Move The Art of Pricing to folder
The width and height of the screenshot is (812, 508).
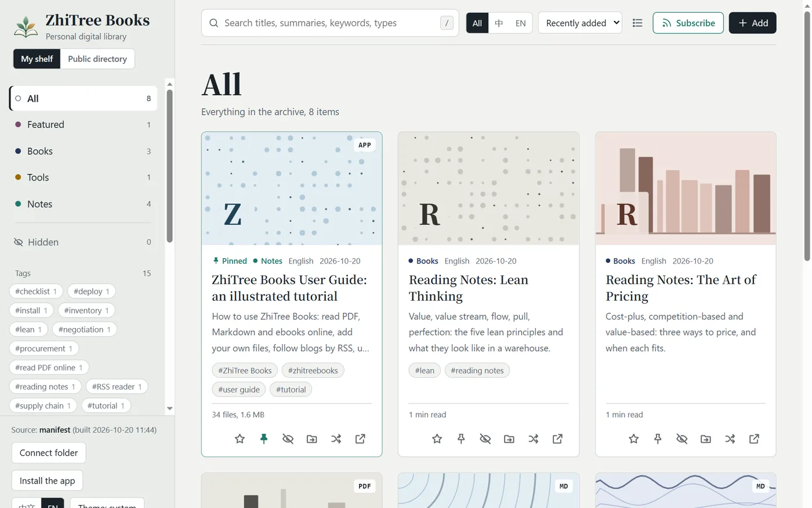click(x=706, y=439)
